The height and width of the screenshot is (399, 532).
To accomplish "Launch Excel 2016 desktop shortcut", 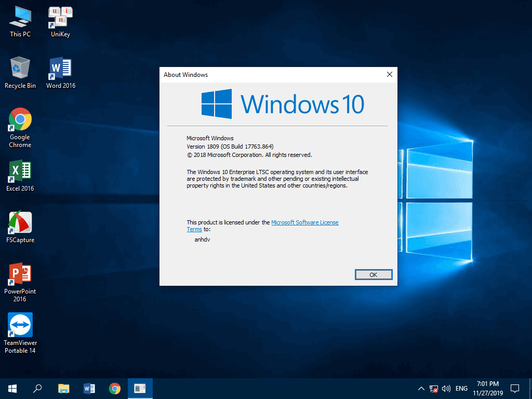I will click(x=20, y=176).
